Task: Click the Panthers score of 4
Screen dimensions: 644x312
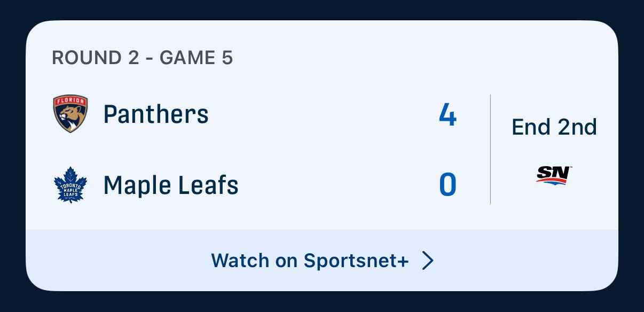Action: pyautogui.click(x=447, y=114)
